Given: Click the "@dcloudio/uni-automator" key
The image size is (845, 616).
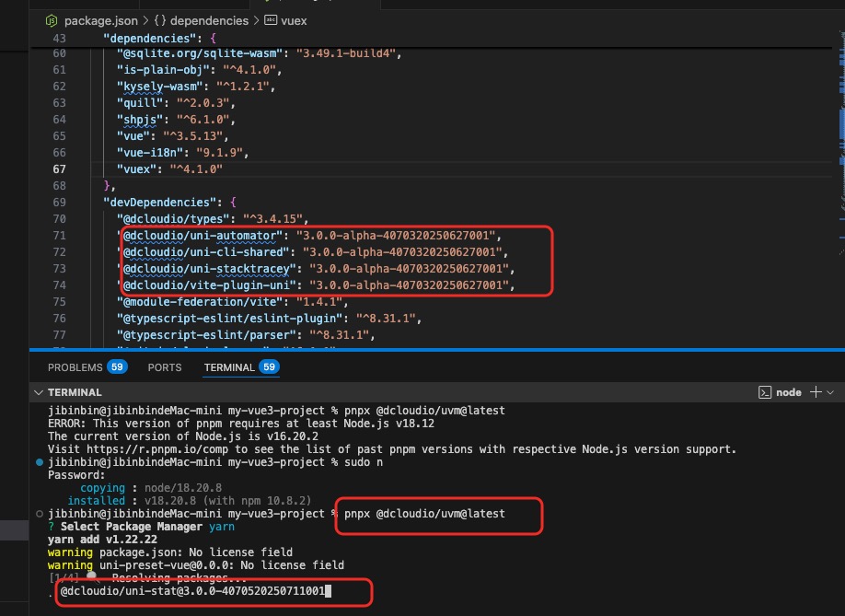Looking at the screenshot, I should pyautogui.click(x=200, y=236).
